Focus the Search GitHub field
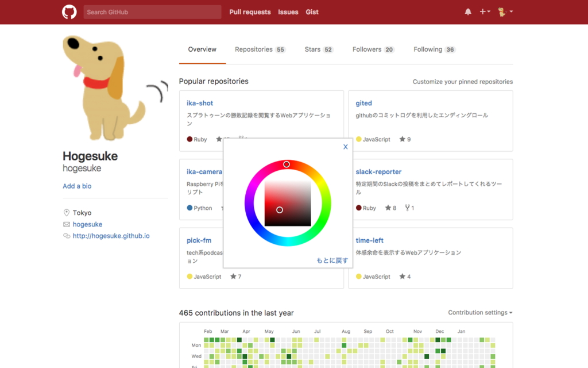The width and height of the screenshot is (588, 368). pyautogui.click(x=152, y=12)
